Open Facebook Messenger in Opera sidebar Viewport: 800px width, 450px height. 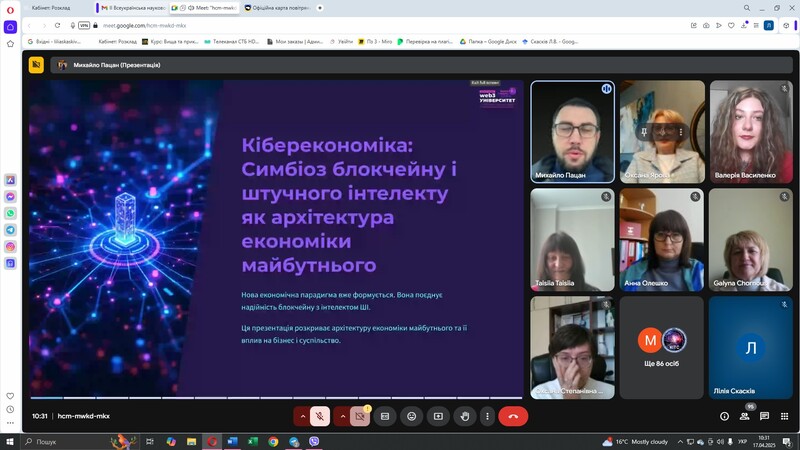click(x=10, y=197)
